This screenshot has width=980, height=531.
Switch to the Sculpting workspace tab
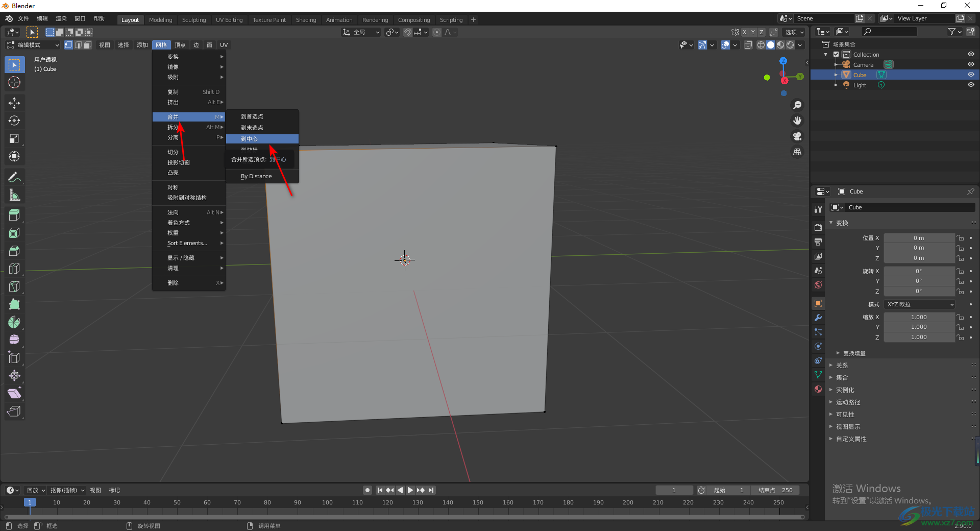click(194, 20)
